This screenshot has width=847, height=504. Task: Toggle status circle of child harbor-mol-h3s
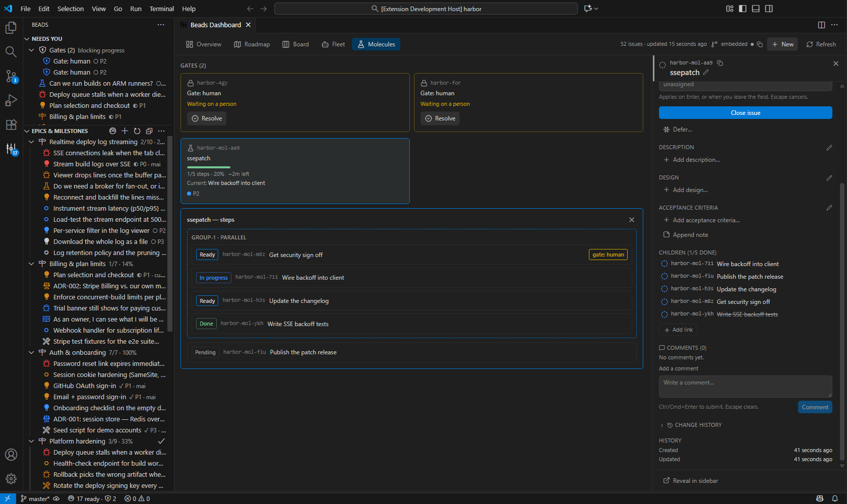tap(664, 289)
